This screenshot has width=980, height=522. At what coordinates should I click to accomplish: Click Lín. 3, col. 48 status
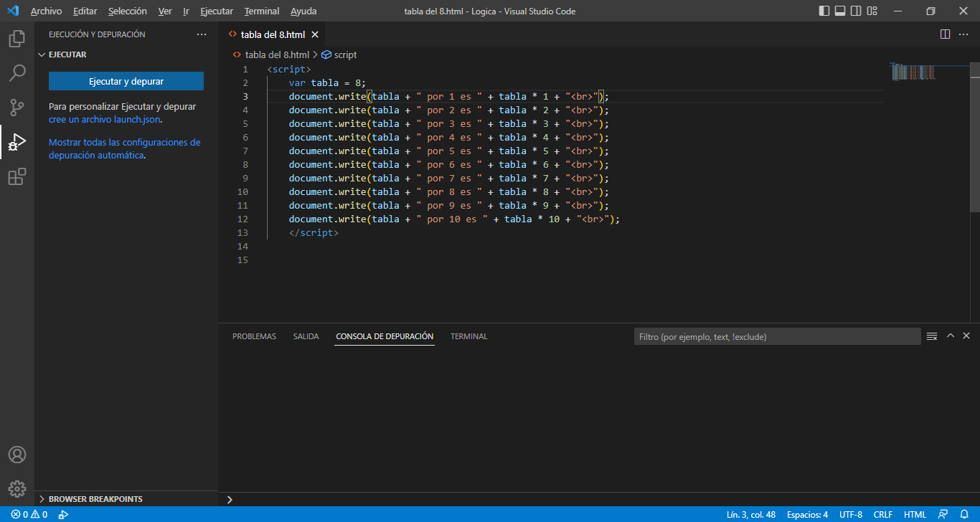[751, 515]
